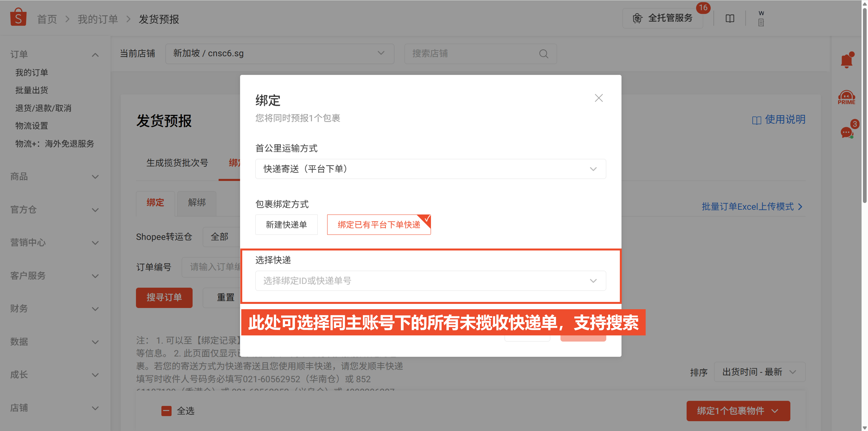Go to 我的订单 in breadcrumb
The image size is (868, 431).
coord(98,19)
